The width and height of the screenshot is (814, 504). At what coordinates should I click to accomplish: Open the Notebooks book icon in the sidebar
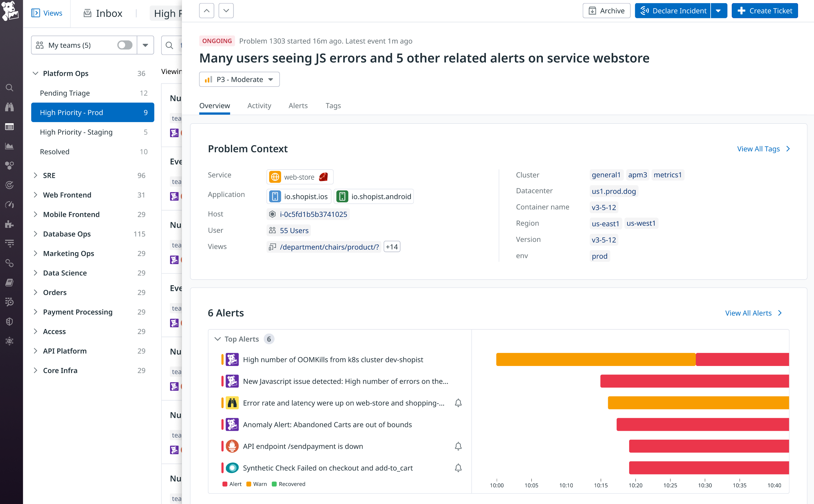10,282
